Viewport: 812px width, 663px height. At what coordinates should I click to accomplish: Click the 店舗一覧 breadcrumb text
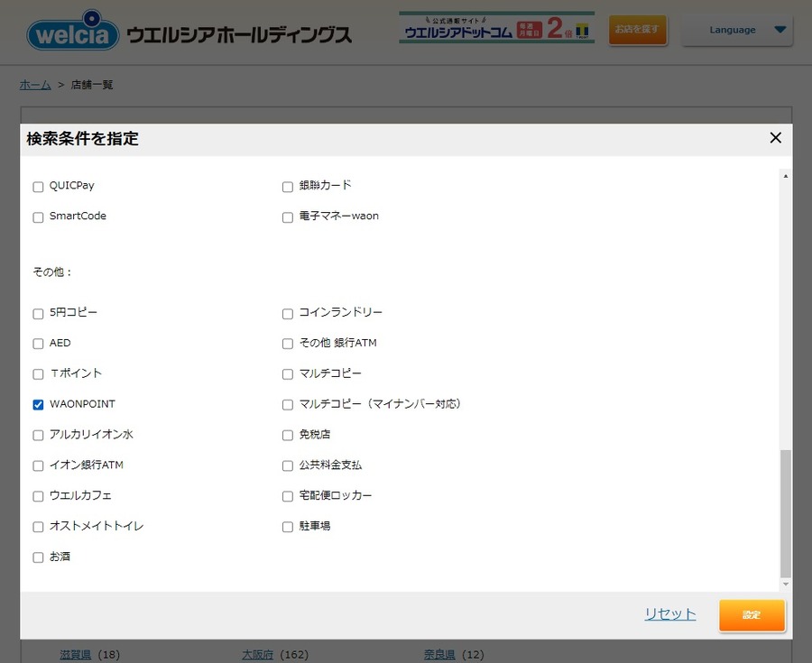tap(92, 85)
